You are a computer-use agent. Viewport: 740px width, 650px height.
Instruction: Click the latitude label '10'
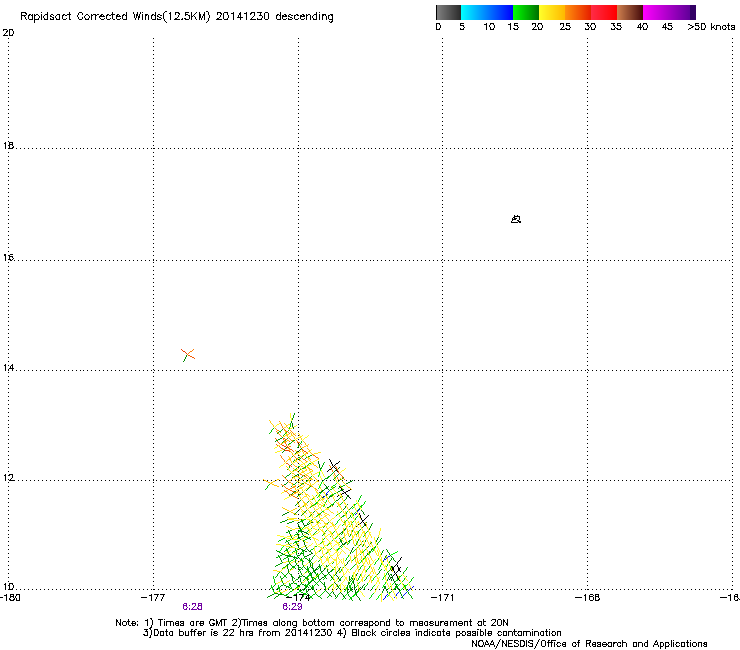(x=8, y=587)
